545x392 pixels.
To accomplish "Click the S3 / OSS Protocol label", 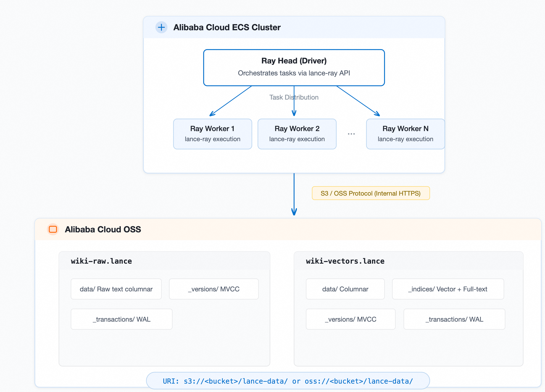I will [x=371, y=193].
